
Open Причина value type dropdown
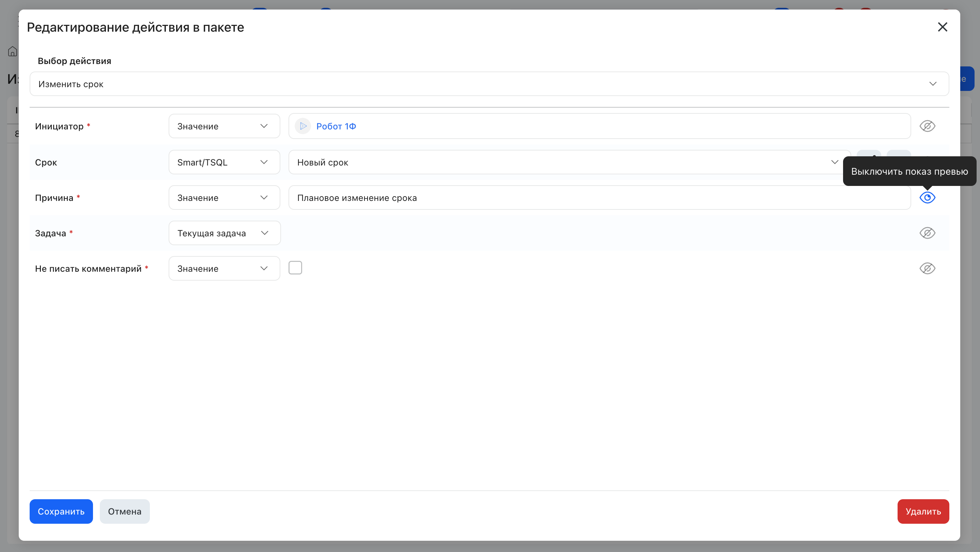coord(224,198)
